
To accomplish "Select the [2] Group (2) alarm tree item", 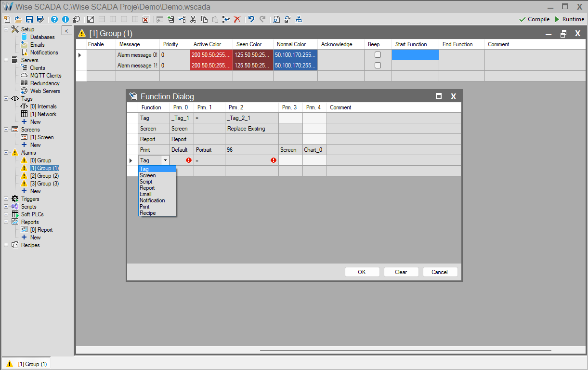I will (44, 176).
